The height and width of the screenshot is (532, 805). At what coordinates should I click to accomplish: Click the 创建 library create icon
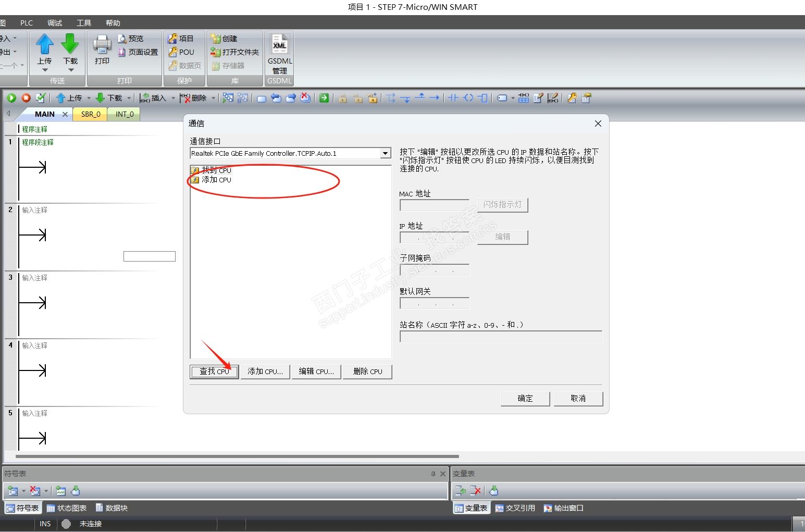(x=216, y=39)
